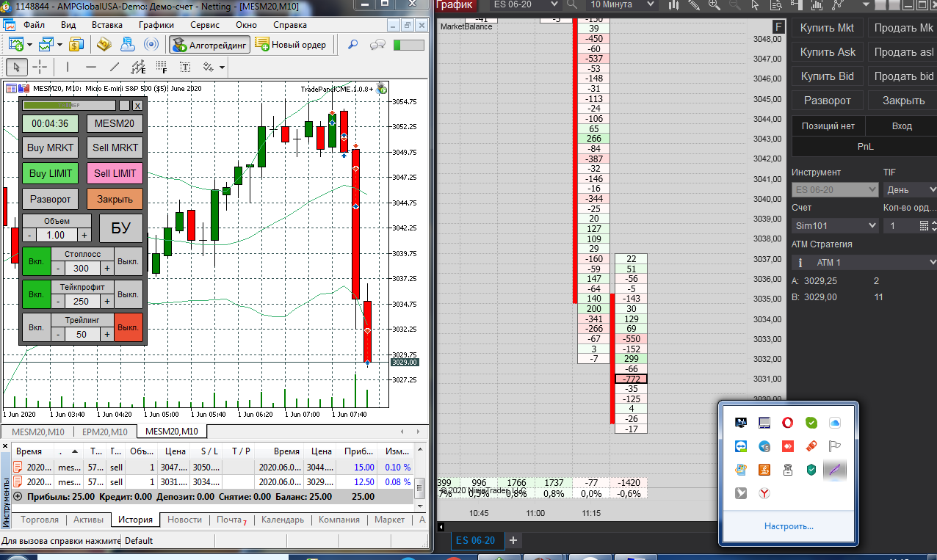Image resolution: width=937 pixels, height=560 pixels.
Task: Toggle the F button on NinjaTrader chart
Action: click(779, 28)
